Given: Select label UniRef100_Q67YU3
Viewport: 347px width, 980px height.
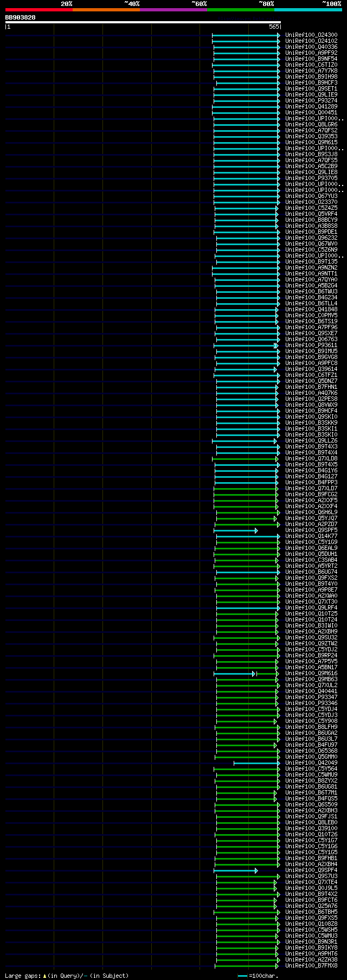Looking at the screenshot, I should [311, 196].
